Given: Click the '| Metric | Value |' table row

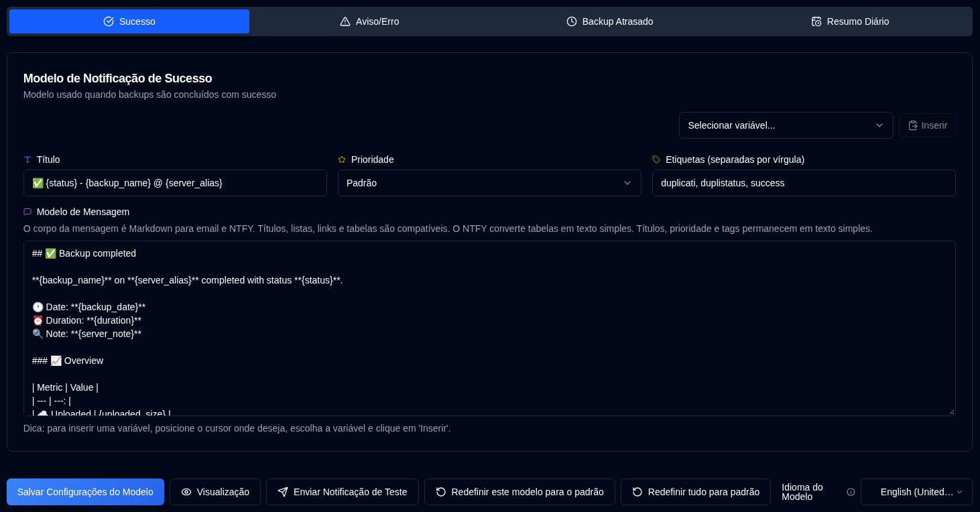Looking at the screenshot, I should click(65, 387).
